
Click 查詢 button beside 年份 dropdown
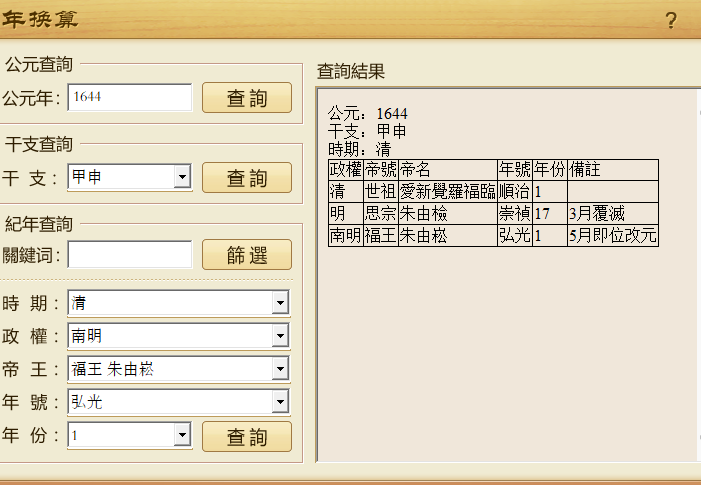pyautogui.click(x=247, y=437)
